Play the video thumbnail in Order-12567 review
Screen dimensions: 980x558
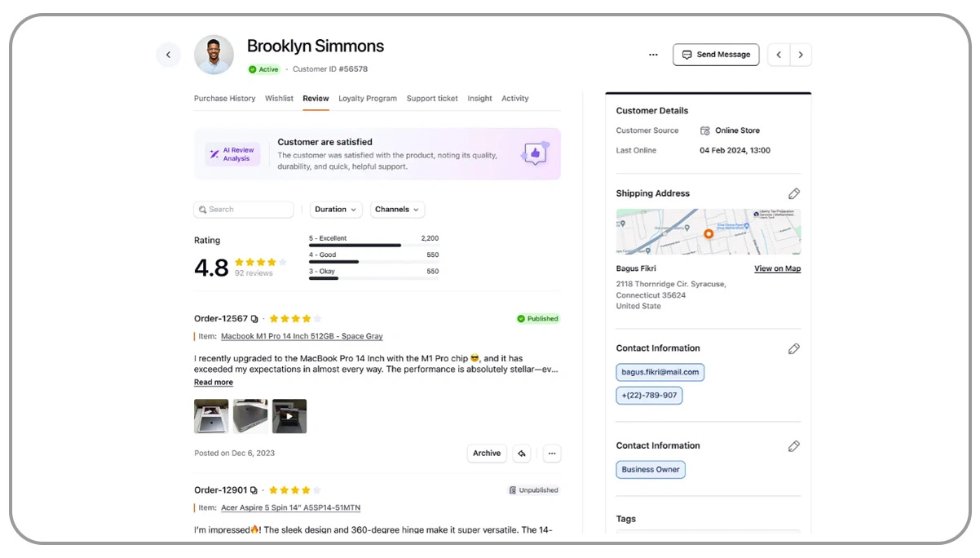[x=289, y=416]
